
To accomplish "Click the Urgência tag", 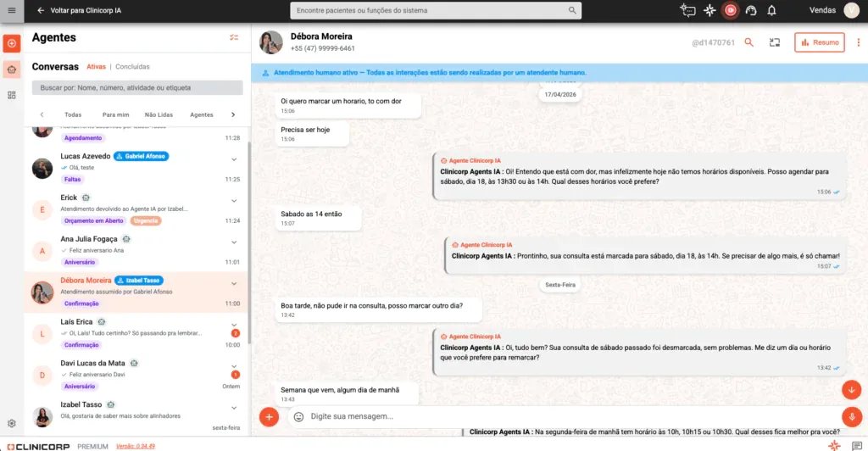I will click(x=146, y=220).
